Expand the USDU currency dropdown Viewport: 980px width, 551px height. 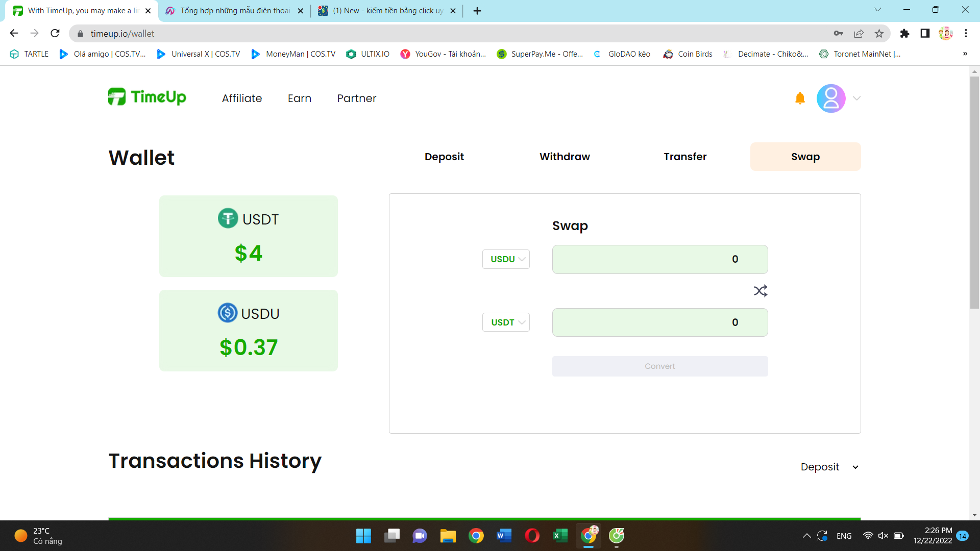(506, 259)
